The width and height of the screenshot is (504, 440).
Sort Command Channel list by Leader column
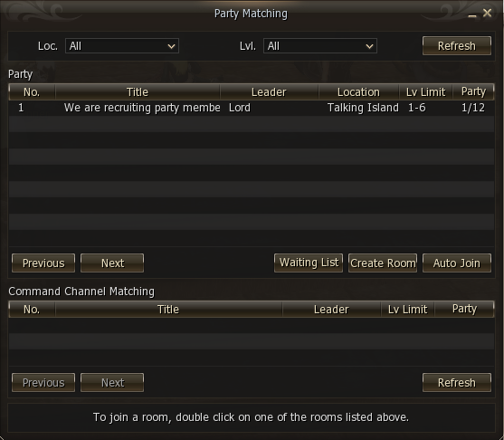331,310
